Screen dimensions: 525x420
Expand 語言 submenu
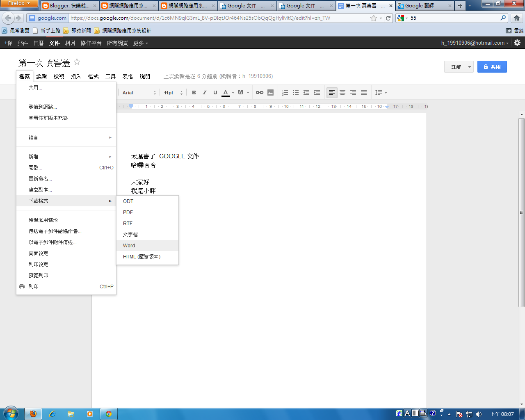click(66, 137)
